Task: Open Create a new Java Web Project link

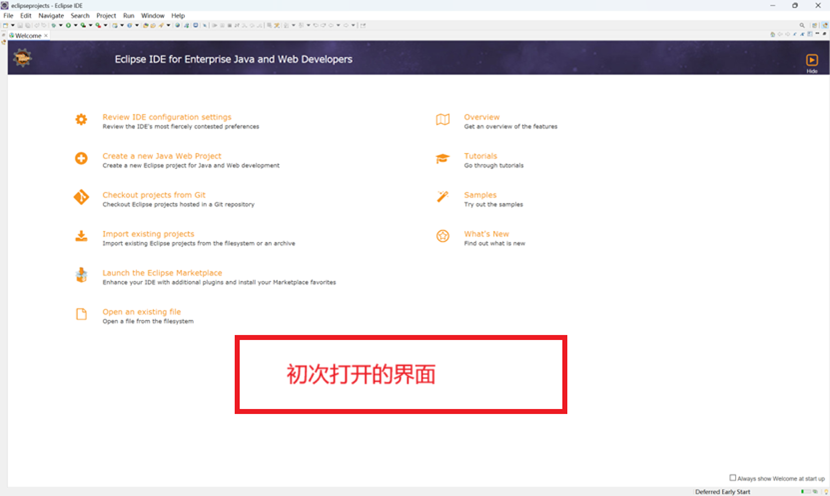Action: coord(161,156)
